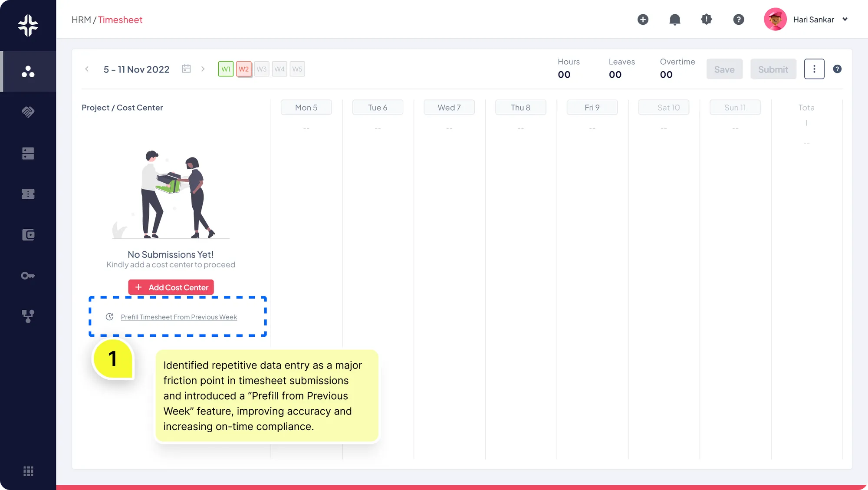Click the Mon 5 day header
The height and width of the screenshot is (490, 868).
pos(306,107)
